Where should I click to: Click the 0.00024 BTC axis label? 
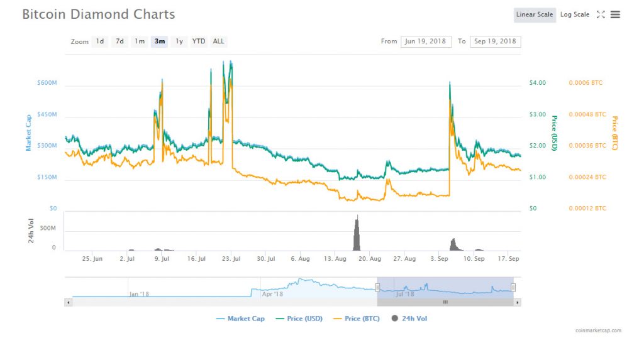pyautogui.click(x=587, y=177)
